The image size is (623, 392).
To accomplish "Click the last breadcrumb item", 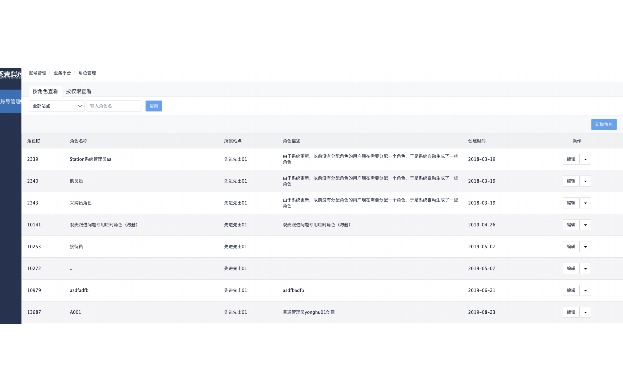I will click(87, 73).
